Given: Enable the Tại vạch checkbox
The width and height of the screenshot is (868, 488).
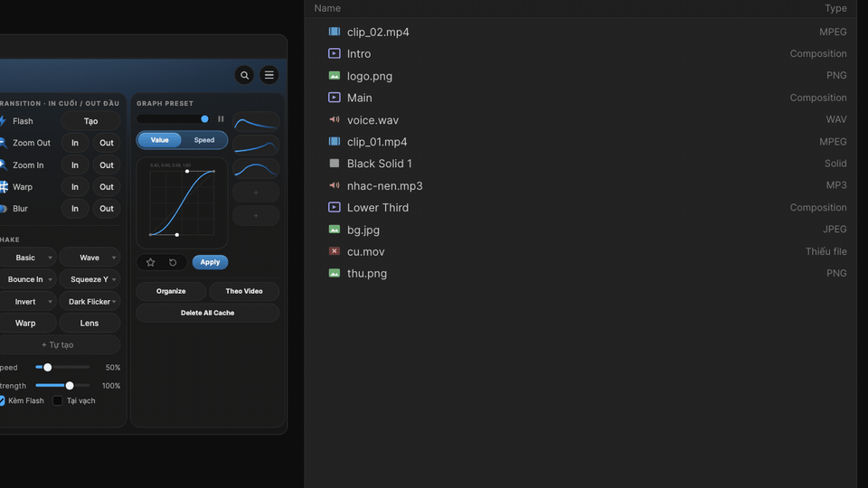Looking at the screenshot, I should pyautogui.click(x=58, y=400).
